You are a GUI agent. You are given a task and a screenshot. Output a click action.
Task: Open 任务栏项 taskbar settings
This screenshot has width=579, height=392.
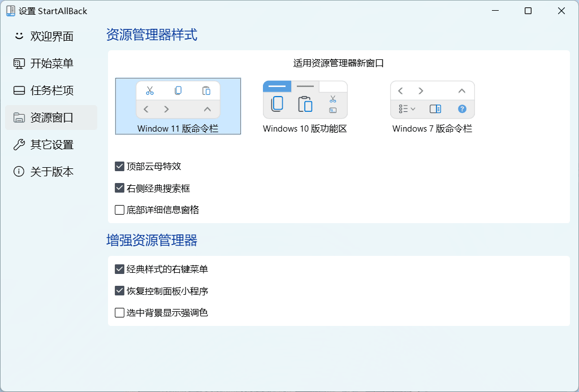tap(51, 90)
